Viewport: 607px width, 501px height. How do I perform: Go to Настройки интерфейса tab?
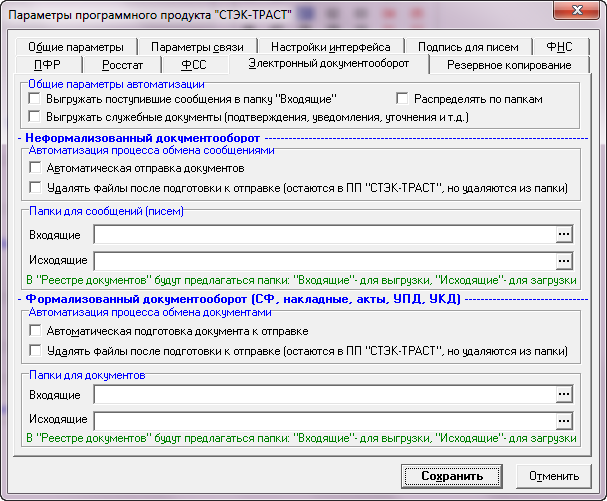[331, 47]
